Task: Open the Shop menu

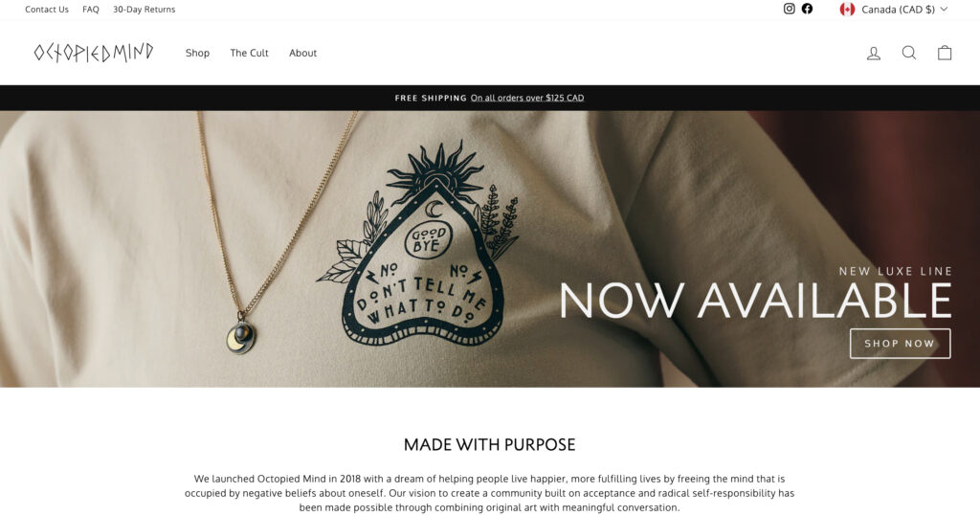Action: click(x=197, y=54)
